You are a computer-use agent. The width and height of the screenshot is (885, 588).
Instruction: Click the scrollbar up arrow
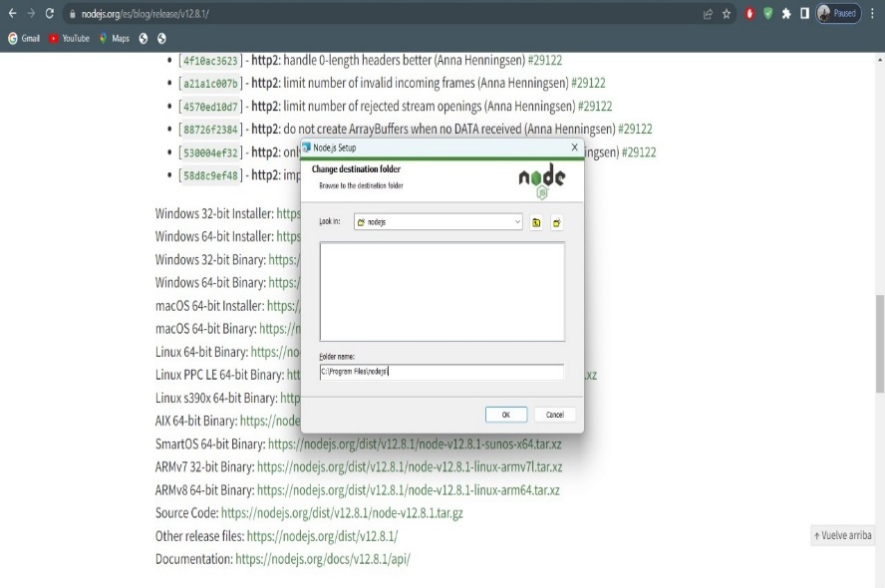pyautogui.click(x=880, y=59)
